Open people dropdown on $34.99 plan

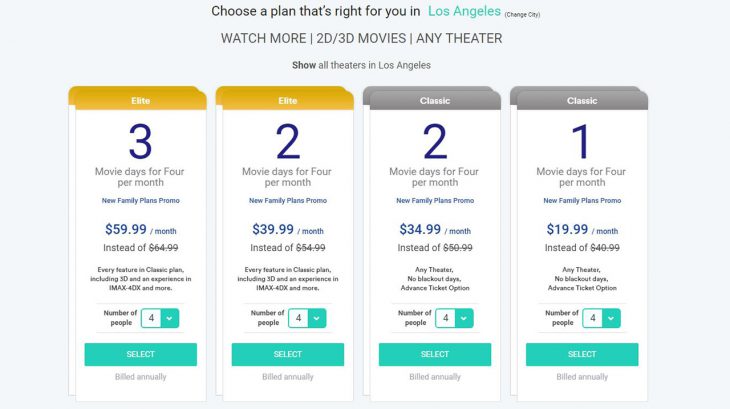click(455, 318)
